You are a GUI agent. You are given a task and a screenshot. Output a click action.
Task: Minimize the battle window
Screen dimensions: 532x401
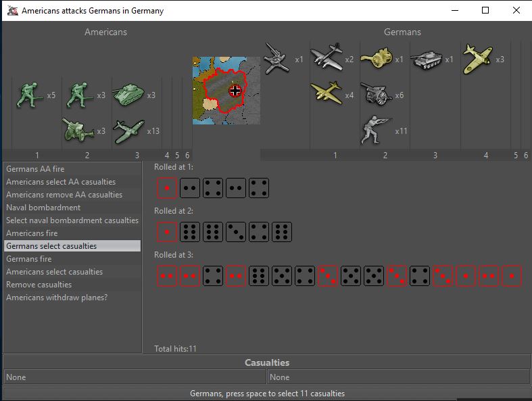click(x=455, y=10)
